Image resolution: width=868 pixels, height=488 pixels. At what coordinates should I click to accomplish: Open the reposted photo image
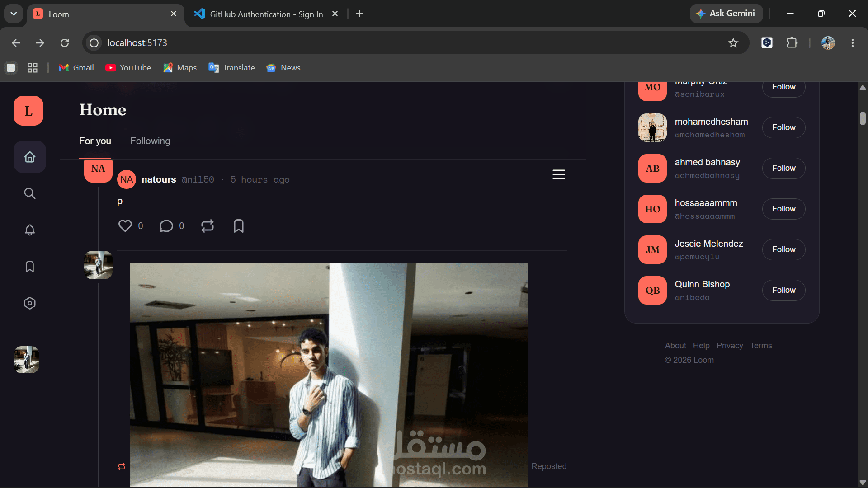[x=329, y=375]
